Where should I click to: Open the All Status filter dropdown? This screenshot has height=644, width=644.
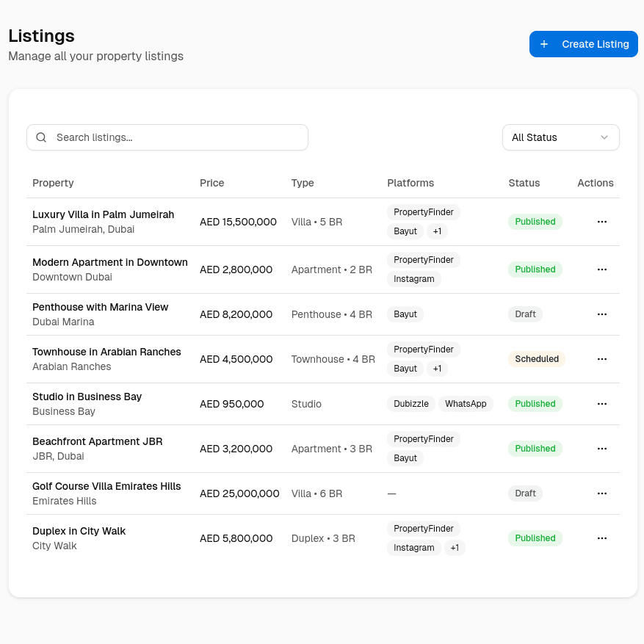pyautogui.click(x=560, y=137)
